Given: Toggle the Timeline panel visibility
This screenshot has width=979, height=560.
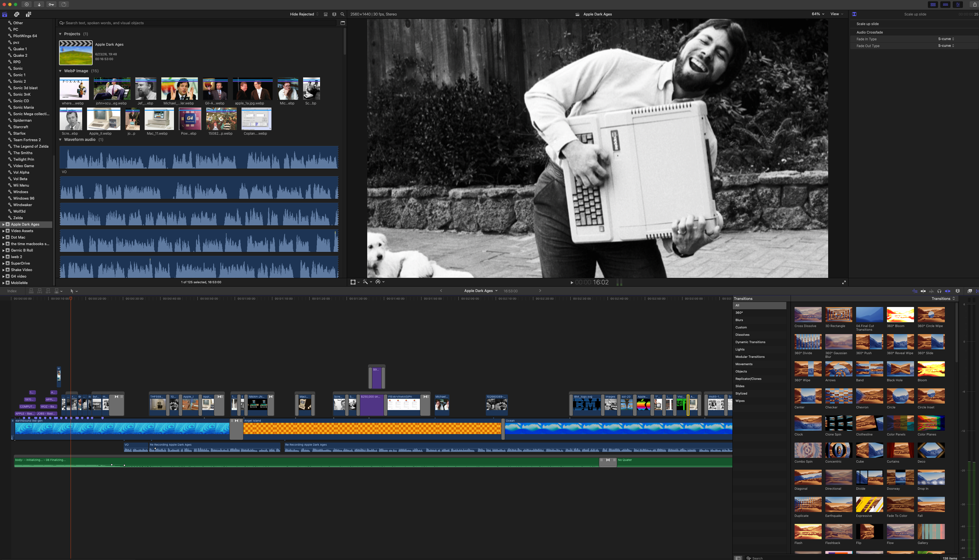Looking at the screenshot, I should tap(945, 4).
